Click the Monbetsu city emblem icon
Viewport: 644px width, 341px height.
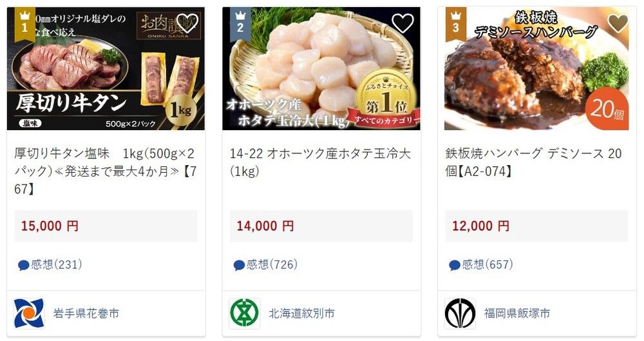[244, 313]
